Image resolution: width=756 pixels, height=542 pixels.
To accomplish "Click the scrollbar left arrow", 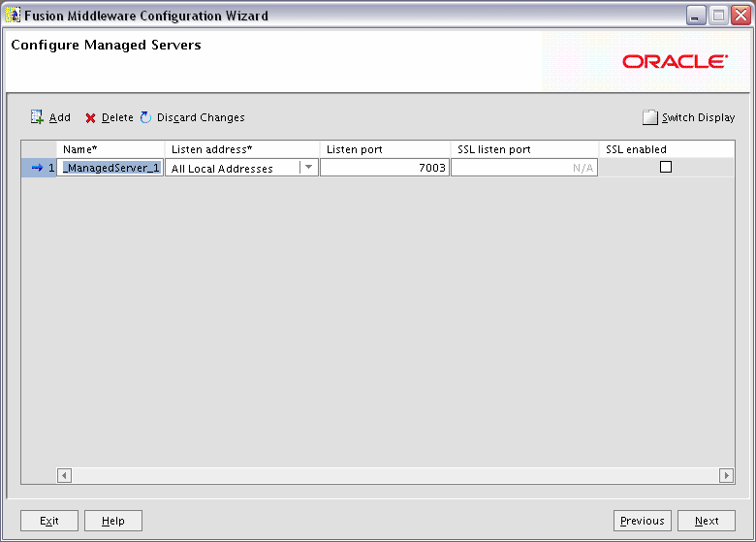I will coord(64,475).
